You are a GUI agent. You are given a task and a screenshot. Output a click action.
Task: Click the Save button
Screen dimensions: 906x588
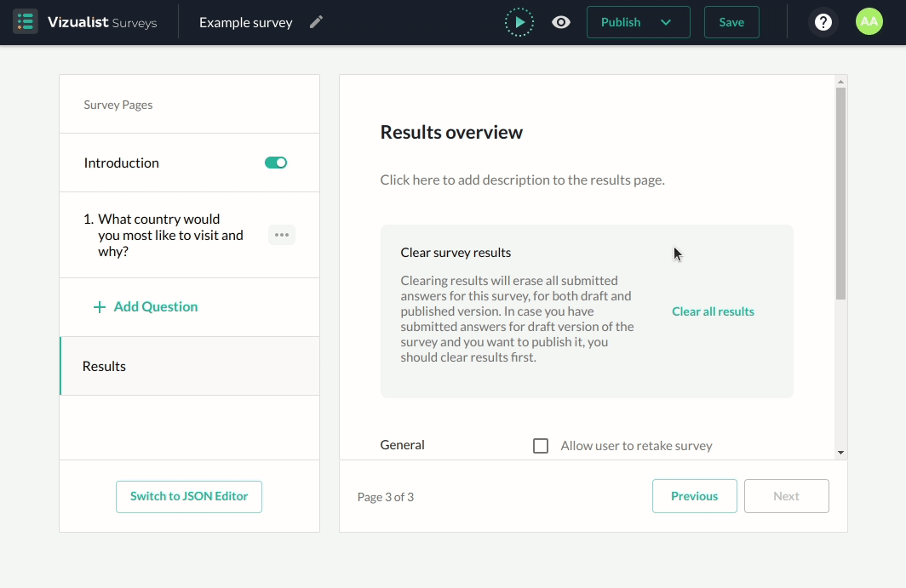731,22
